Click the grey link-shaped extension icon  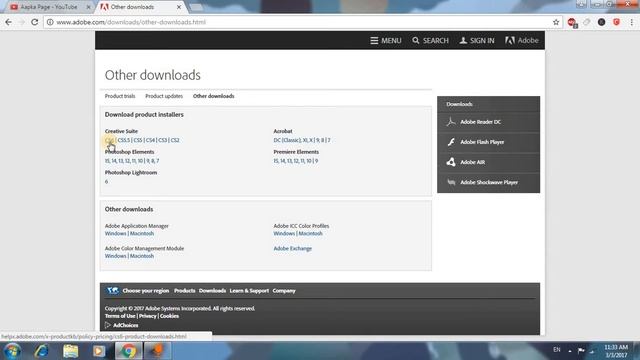(587, 22)
